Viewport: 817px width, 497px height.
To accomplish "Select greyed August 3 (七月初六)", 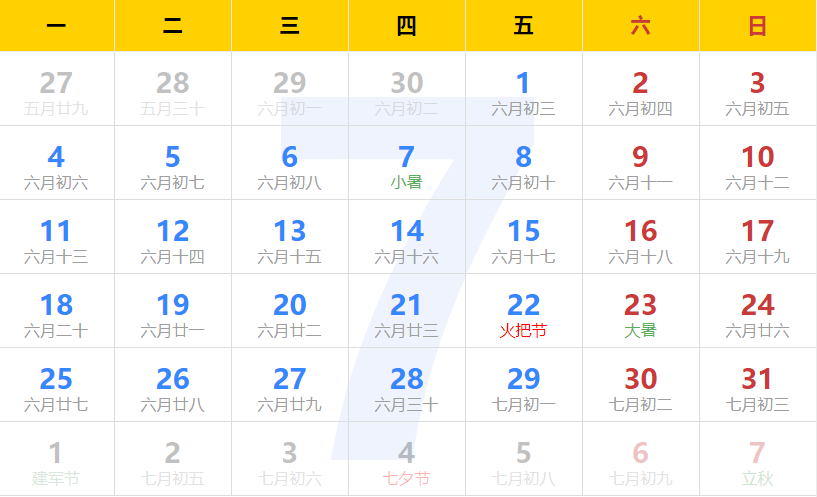I will (290, 458).
